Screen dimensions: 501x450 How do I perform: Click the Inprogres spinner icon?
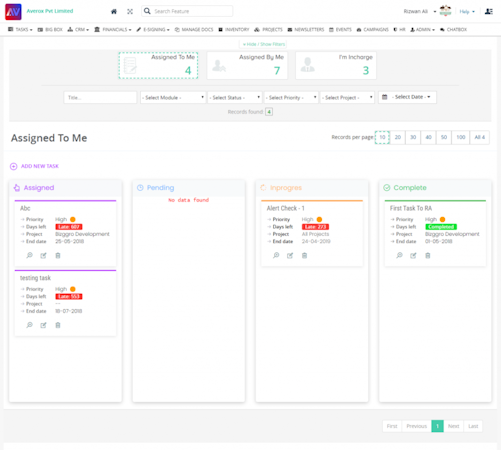coord(263,188)
